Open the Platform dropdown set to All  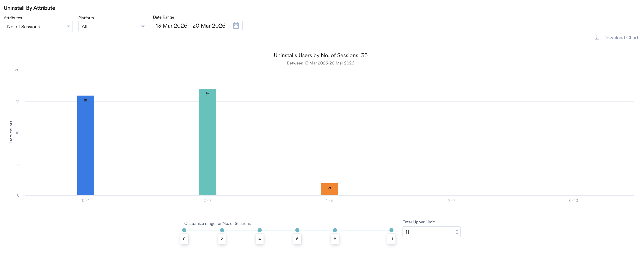[x=112, y=27]
